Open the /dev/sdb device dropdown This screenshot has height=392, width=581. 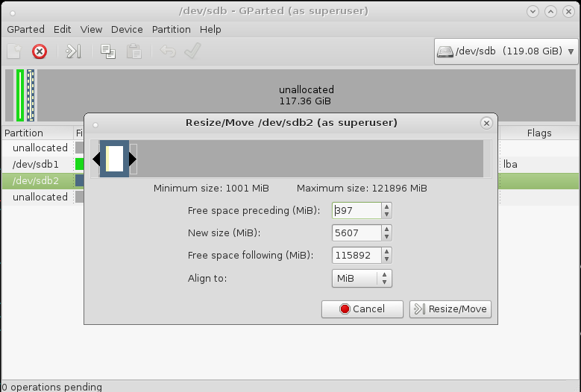[x=506, y=51]
